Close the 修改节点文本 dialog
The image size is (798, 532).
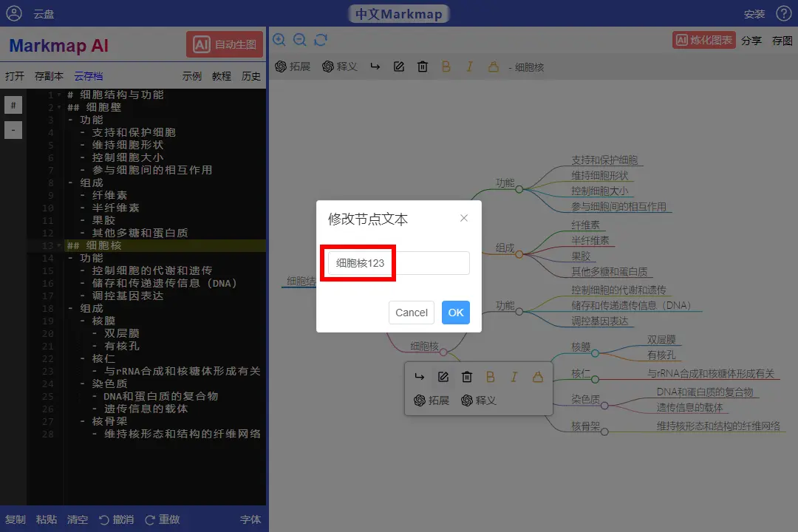coord(463,218)
